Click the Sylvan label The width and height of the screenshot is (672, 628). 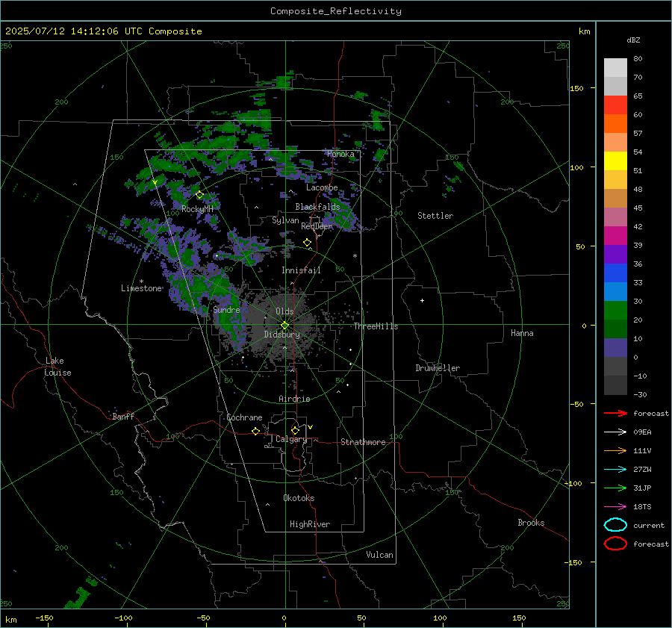285,220
